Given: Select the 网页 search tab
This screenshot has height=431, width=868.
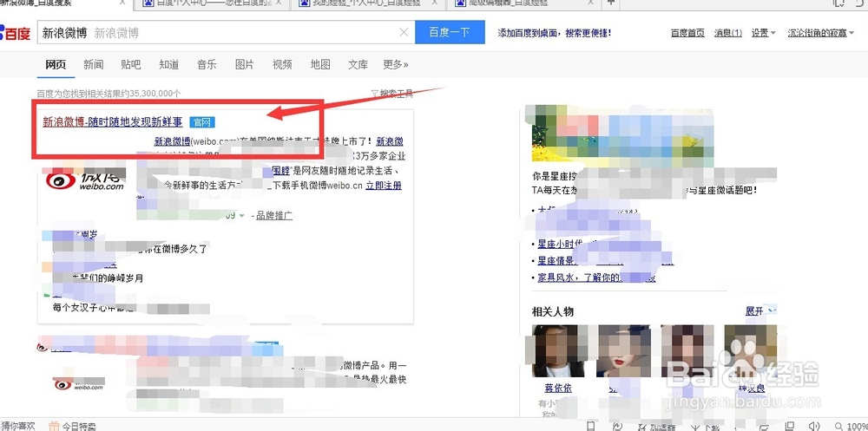Looking at the screenshot, I should 56,65.
